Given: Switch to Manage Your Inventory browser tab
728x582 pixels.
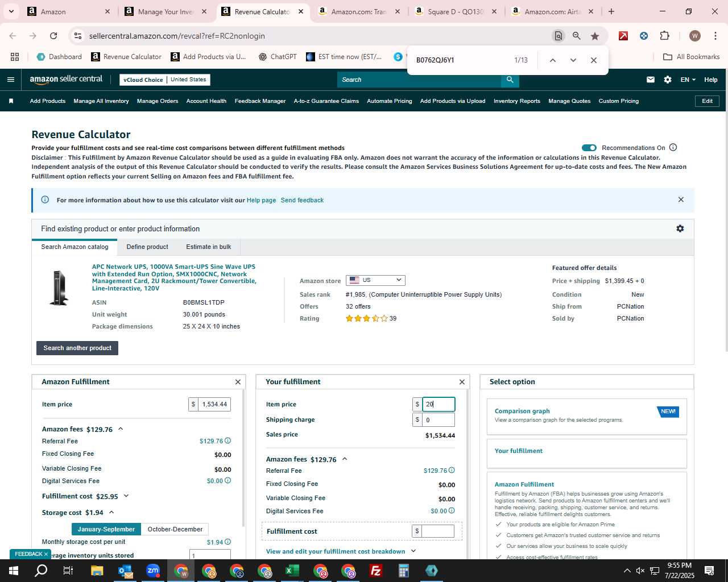Looking at the screenshot, I should point(166,11).
